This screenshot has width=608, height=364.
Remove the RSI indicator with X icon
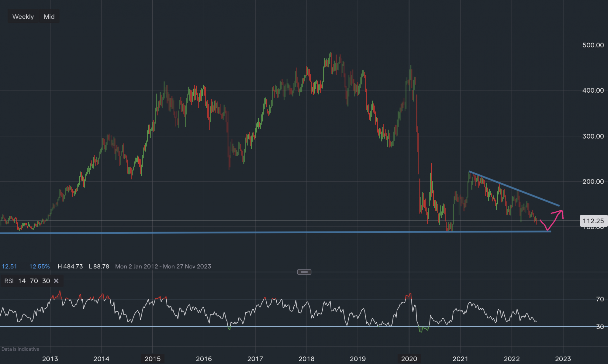(56, 281)
